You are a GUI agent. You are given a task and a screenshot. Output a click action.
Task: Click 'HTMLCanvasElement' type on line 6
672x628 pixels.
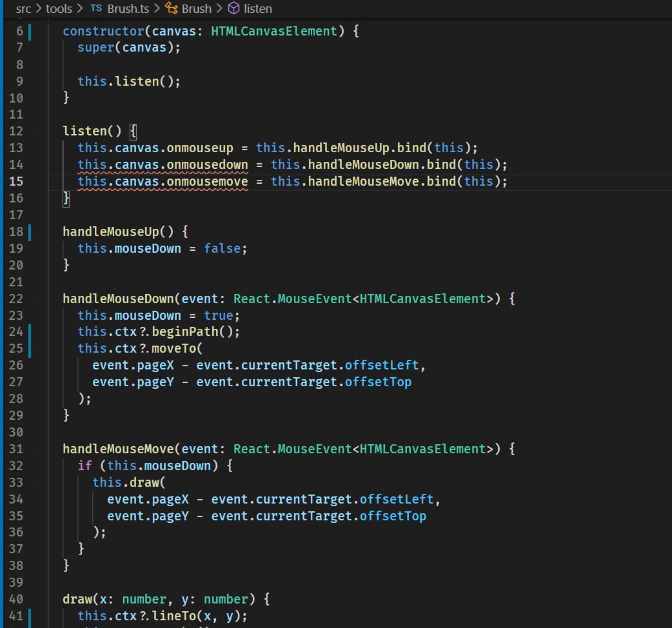tap(274, 32)
